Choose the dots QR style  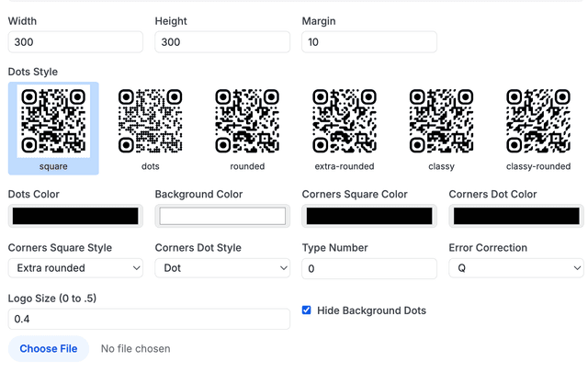[x=151, y=129]
